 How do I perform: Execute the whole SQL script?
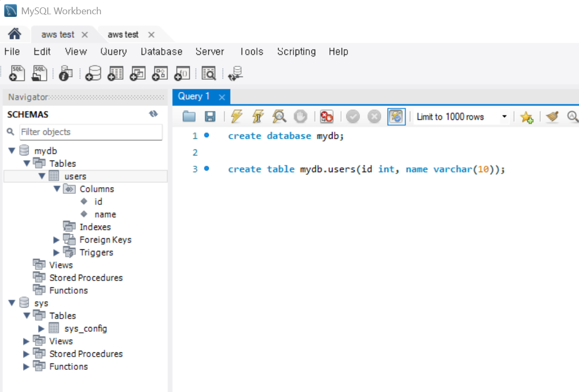(236, 117)
